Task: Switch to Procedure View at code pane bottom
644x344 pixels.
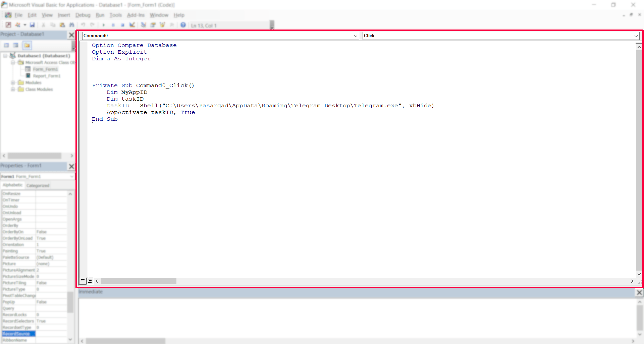Action: pyautogui.click(x=83, y=281)
